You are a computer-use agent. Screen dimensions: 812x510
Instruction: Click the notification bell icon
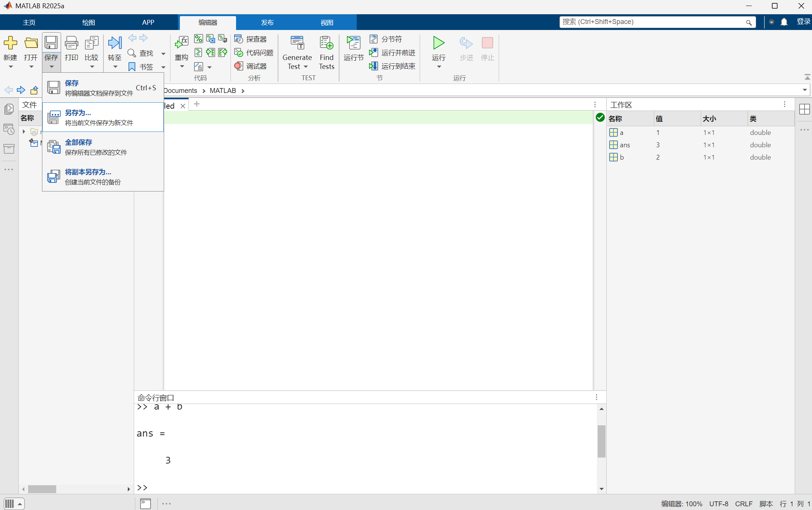click(784, 22)
